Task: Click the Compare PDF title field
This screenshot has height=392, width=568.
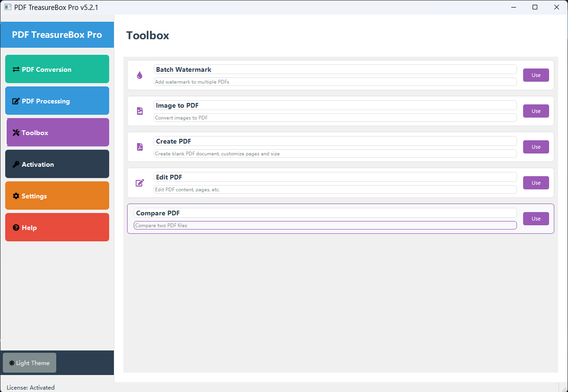Action: [x=325, y=213]
